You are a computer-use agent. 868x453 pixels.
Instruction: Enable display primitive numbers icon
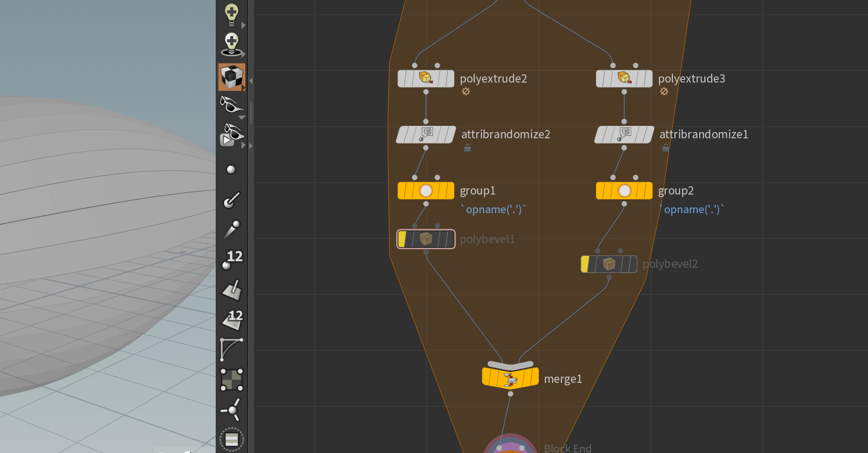pos(232,319)
